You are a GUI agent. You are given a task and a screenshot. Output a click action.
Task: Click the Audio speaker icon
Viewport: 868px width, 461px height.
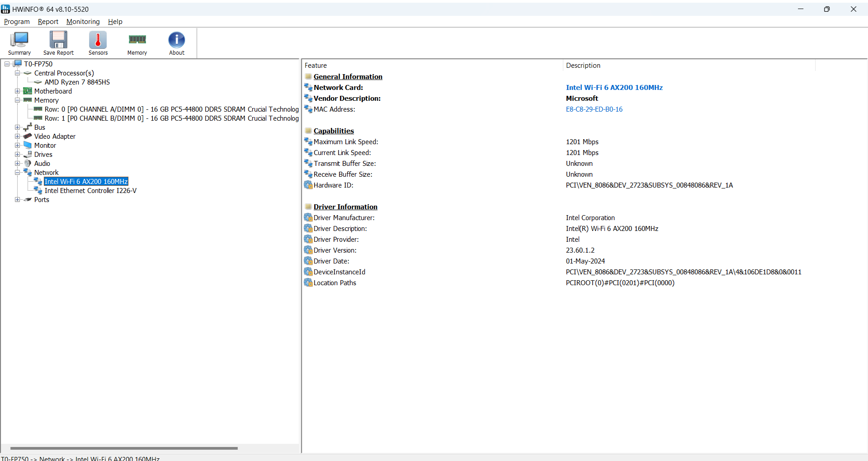pos(28,163)
